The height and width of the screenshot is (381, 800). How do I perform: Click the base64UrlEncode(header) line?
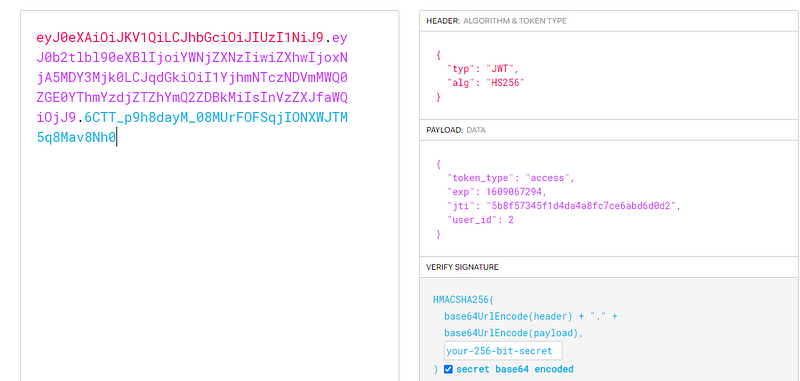tap(531, 316)
